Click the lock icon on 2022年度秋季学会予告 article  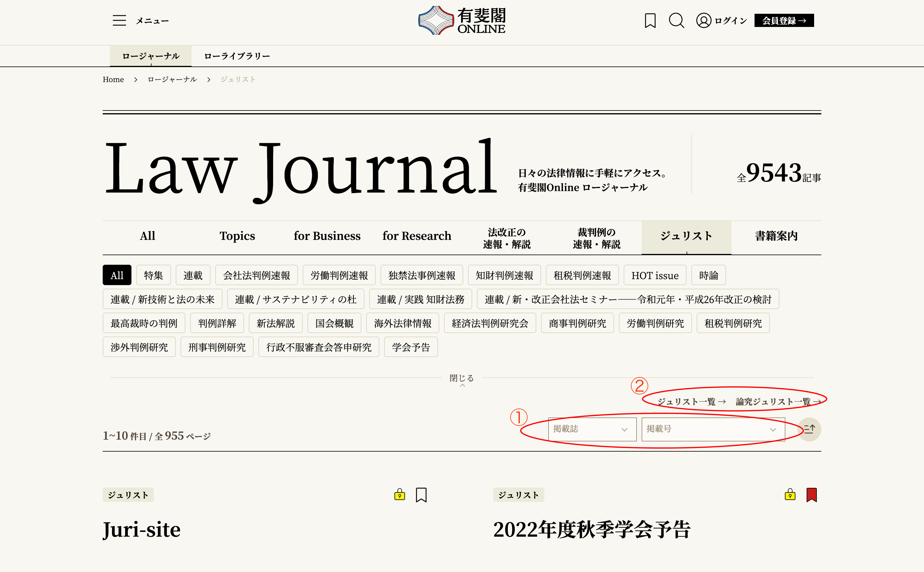click(790, 494)
